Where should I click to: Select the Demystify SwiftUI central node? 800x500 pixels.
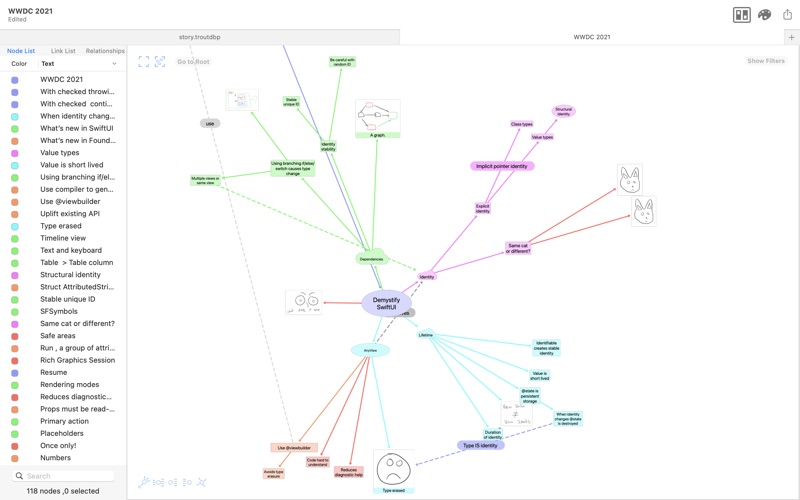tap(386, 304)
